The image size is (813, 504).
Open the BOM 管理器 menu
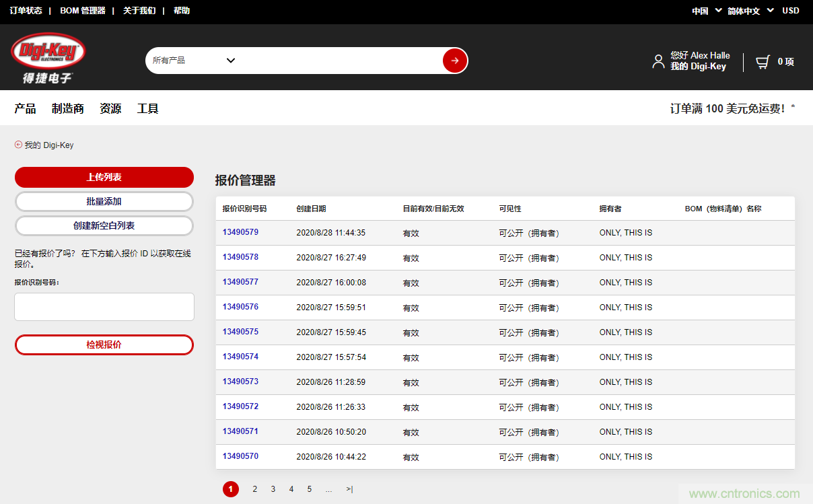click(x=84, y=10)
